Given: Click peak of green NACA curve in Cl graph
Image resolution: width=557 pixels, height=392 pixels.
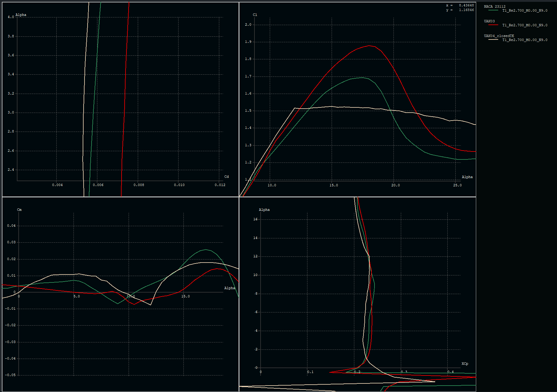Looking at the screenshot, I should tap(362, 78).
